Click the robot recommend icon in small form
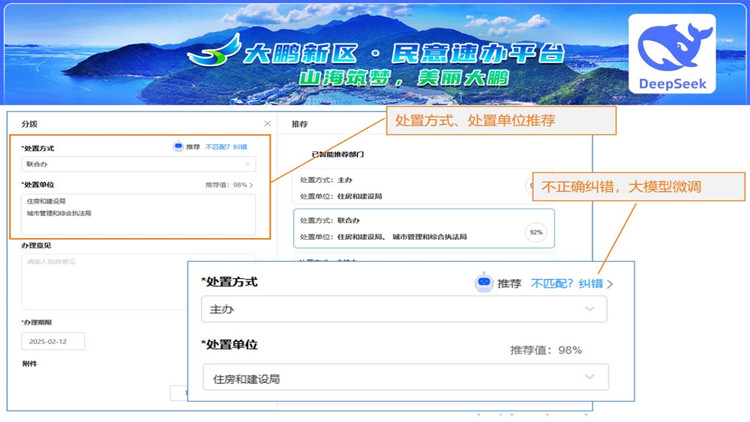 178,146
